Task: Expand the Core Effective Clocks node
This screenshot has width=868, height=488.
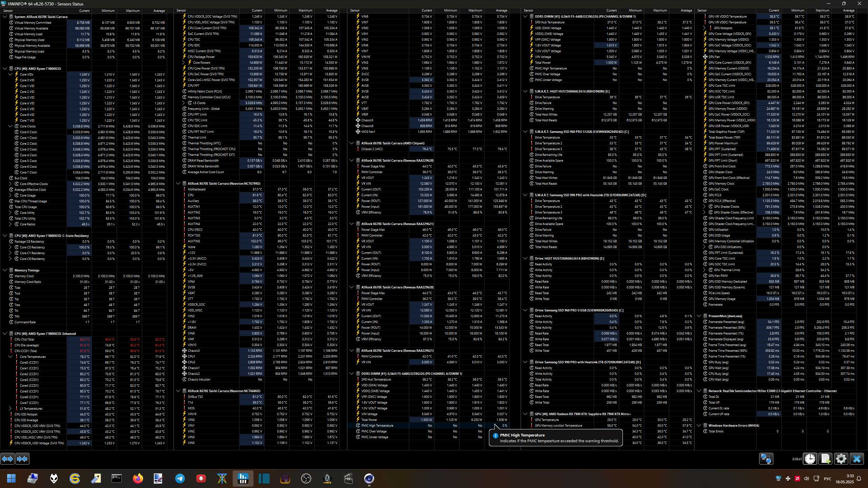Action: coord(10,184)
